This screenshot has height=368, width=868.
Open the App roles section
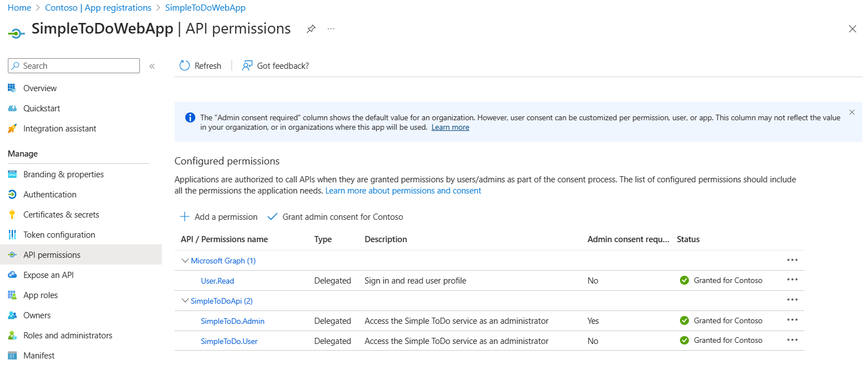40,295
